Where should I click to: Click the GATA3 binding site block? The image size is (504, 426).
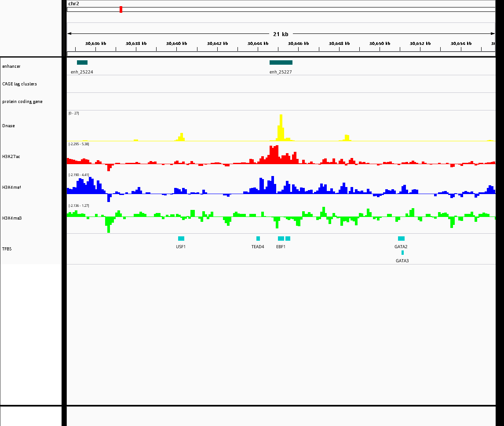(402, 253)
